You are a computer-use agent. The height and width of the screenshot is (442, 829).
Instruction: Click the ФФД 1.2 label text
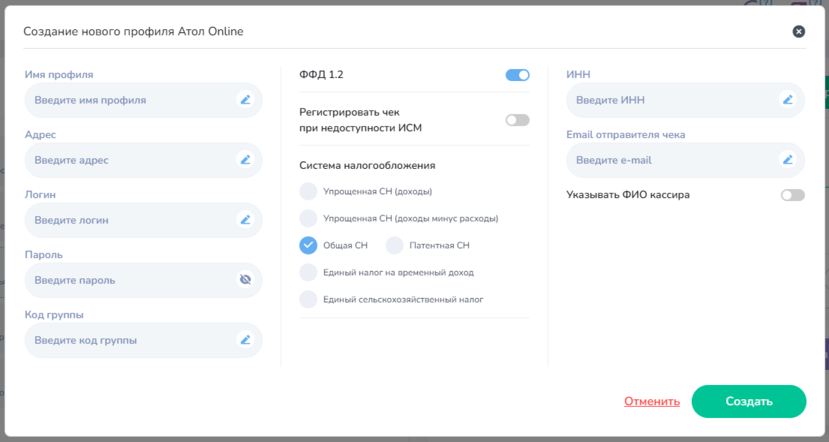click(x=321, y=75)
